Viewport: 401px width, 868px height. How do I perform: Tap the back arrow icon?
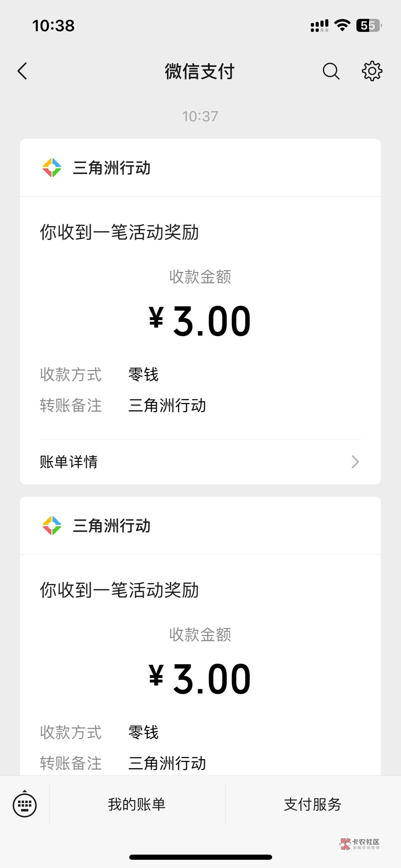[23, 71]
